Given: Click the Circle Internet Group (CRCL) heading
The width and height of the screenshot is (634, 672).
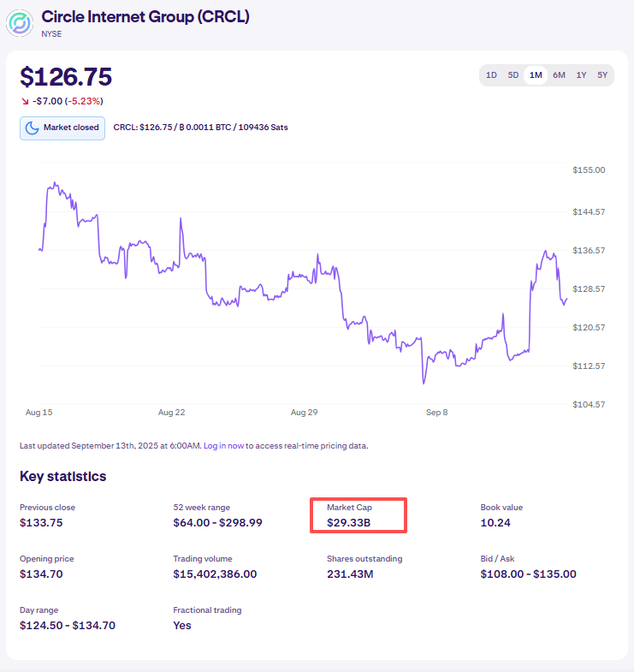Looking at the screenshot, I should [x=145, y=17].
